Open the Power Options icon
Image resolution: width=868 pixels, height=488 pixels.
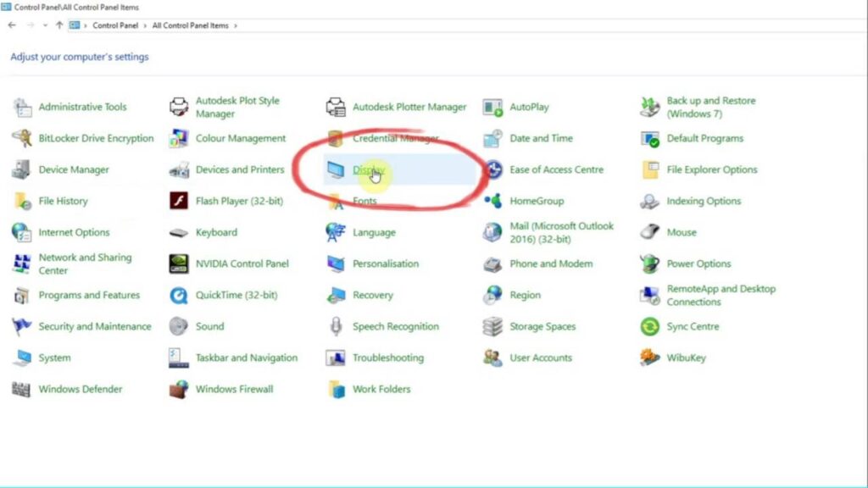(x=649, y=264)
